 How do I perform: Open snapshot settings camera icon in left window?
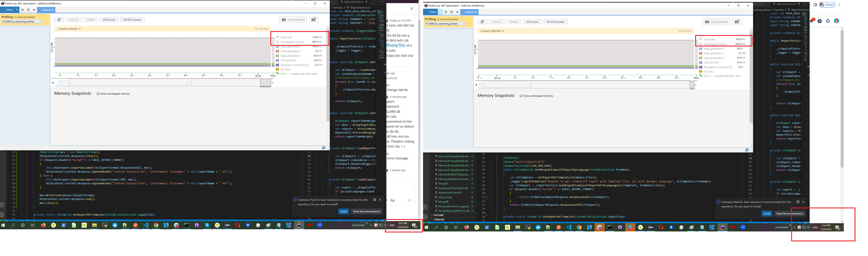click(x=314, y=19)
